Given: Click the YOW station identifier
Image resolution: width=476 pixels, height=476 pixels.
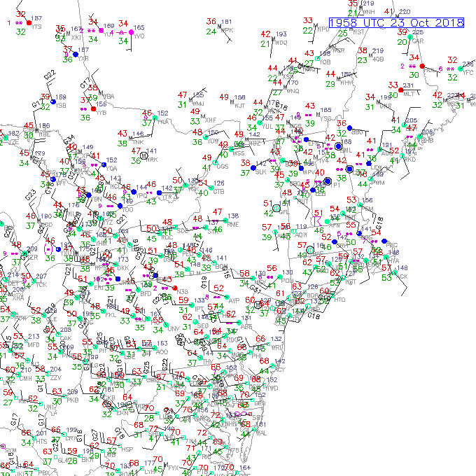Looking at the screenshot, I should point(213,141).
